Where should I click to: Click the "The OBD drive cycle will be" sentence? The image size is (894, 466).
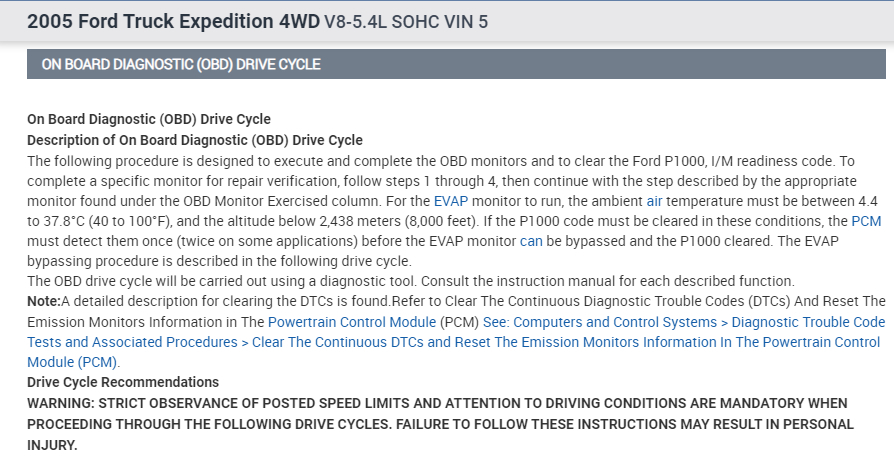pos(117,281)
